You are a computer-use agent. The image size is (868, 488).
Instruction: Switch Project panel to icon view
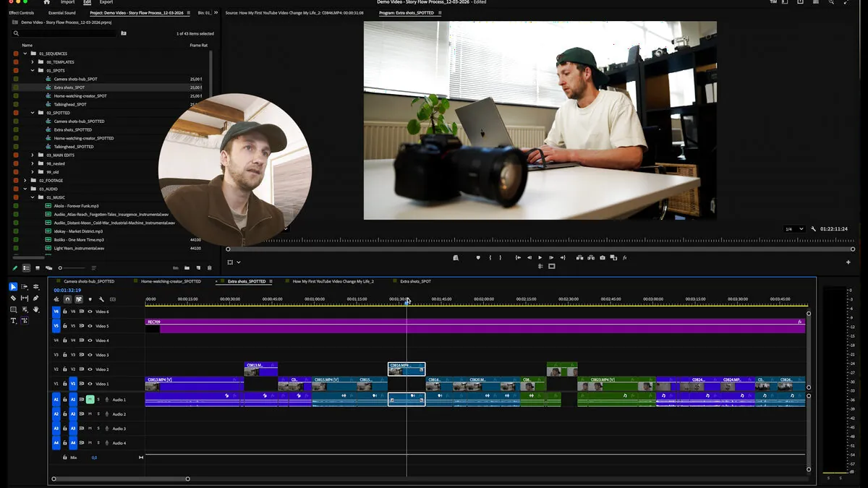click(x=38, y=268)
